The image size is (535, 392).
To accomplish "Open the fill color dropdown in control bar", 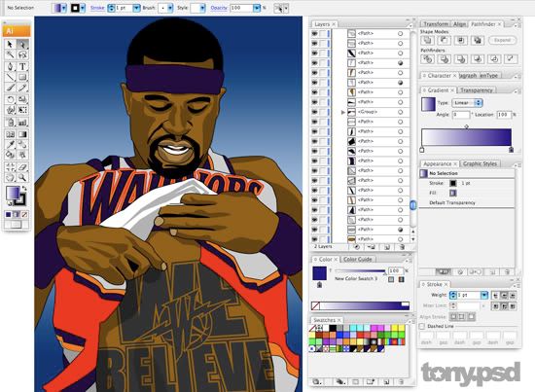I will 64,8.
